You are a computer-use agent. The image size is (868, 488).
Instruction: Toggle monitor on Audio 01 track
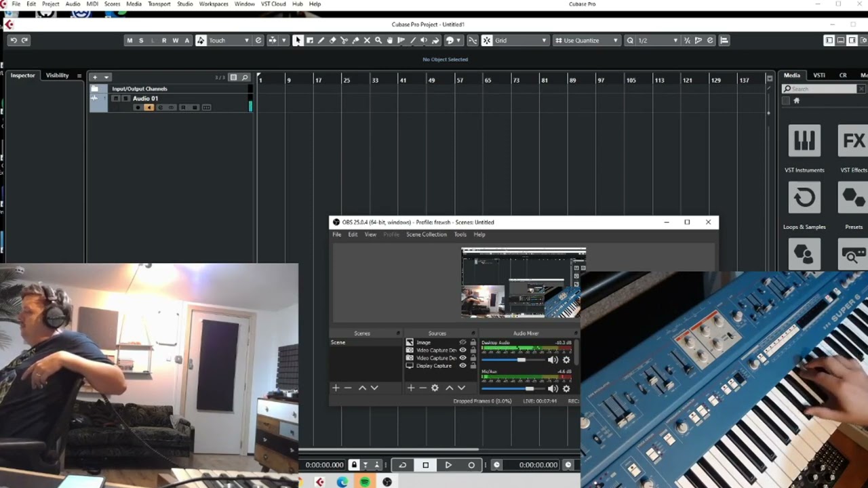(149, 108)
